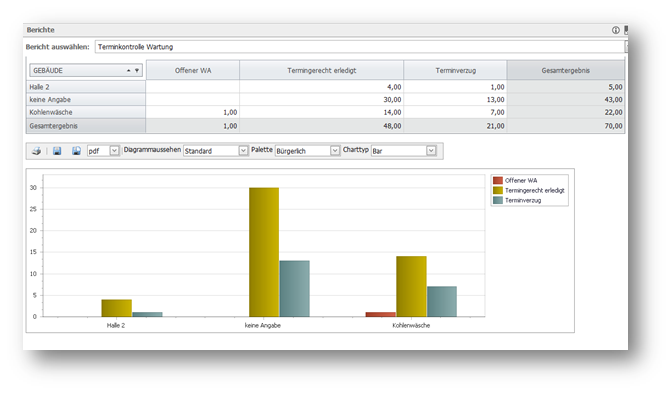Click the Termingerecht erledigt column header

coord(321,70)
